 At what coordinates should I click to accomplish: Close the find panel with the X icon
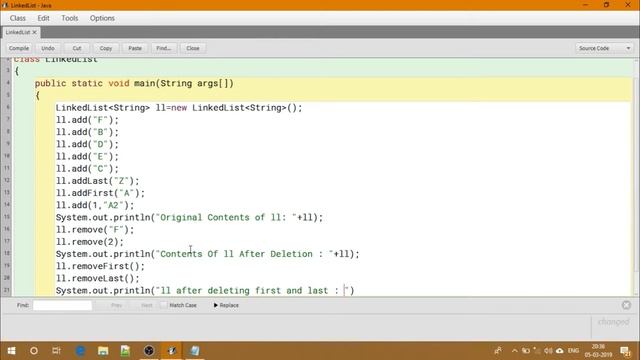(626, 305)
